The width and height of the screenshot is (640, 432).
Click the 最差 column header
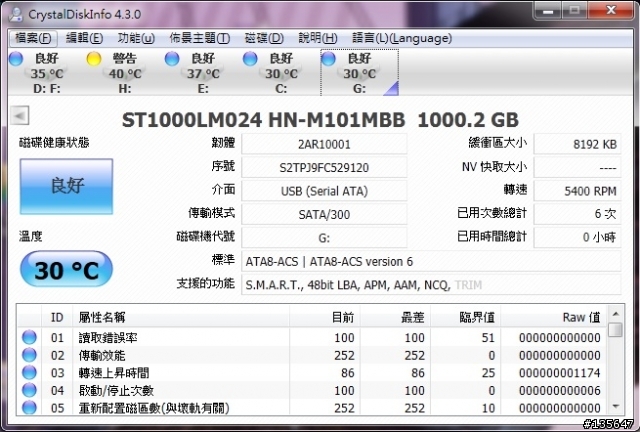pyautogui.click(x=395, y=317)
